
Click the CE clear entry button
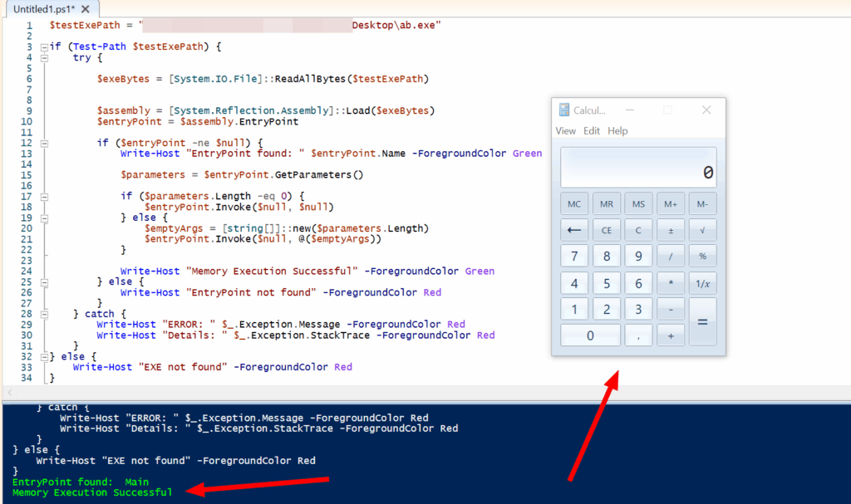tap(607, 230)
